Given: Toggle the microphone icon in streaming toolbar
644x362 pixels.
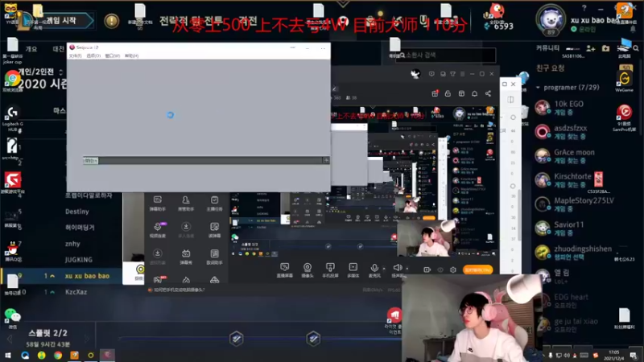Looking at the screenshot, I should (x=374, y=269).
